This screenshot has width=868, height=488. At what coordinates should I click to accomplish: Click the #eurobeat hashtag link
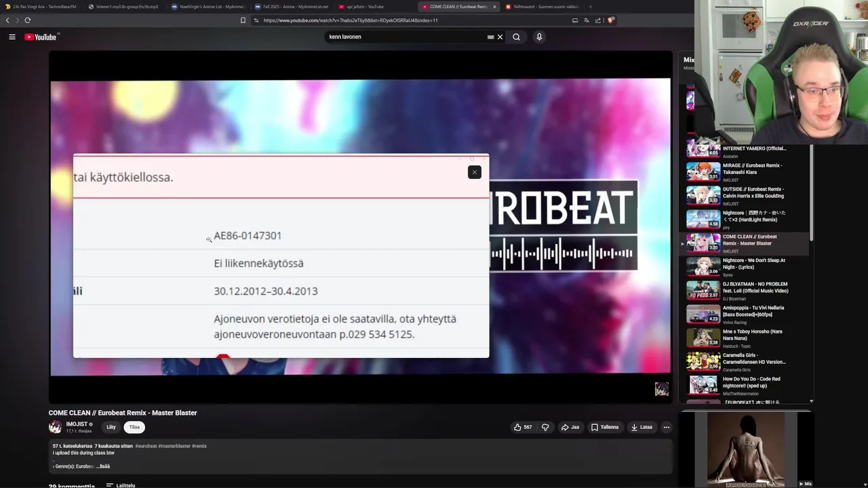[146, 446]
